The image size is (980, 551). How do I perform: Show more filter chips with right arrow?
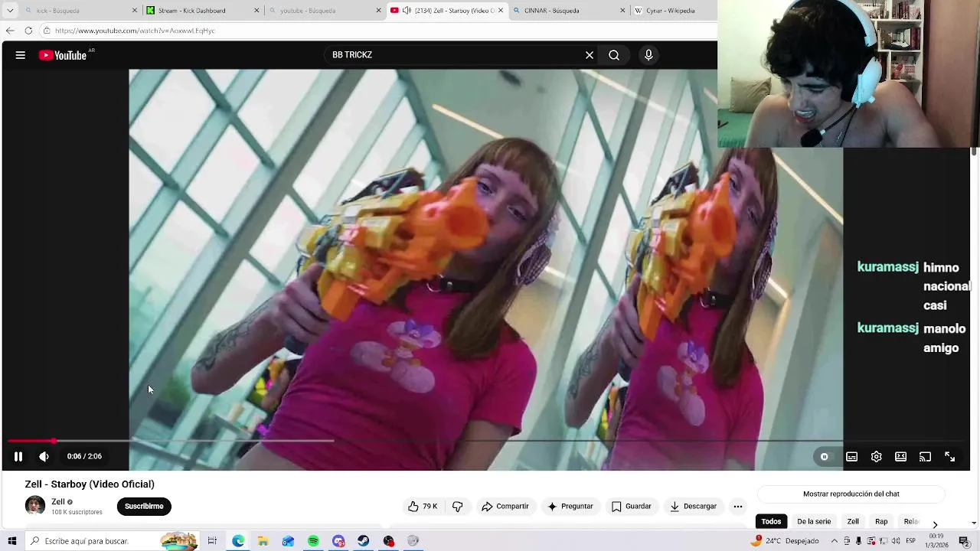coord(935,524)
